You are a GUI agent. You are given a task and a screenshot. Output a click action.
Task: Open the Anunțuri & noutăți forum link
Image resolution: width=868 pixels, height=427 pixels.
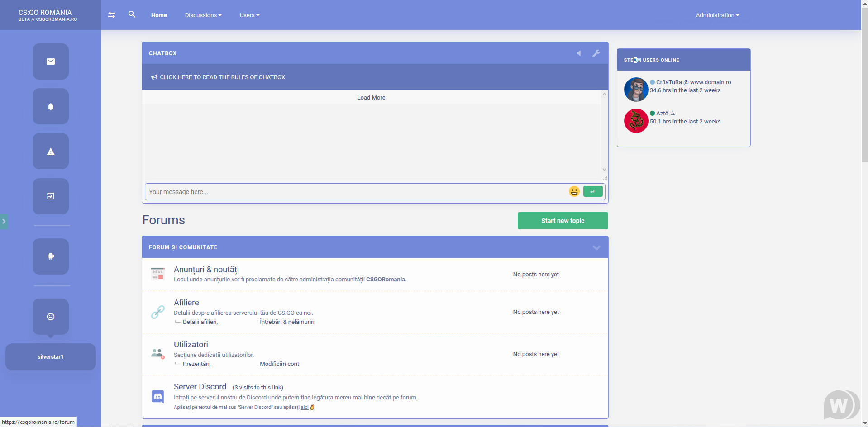206,270
